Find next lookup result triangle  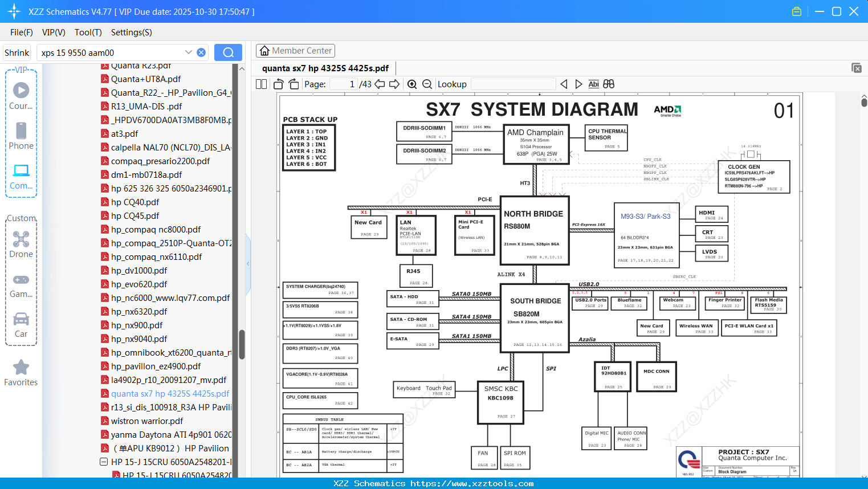click(x=578, y=84)
